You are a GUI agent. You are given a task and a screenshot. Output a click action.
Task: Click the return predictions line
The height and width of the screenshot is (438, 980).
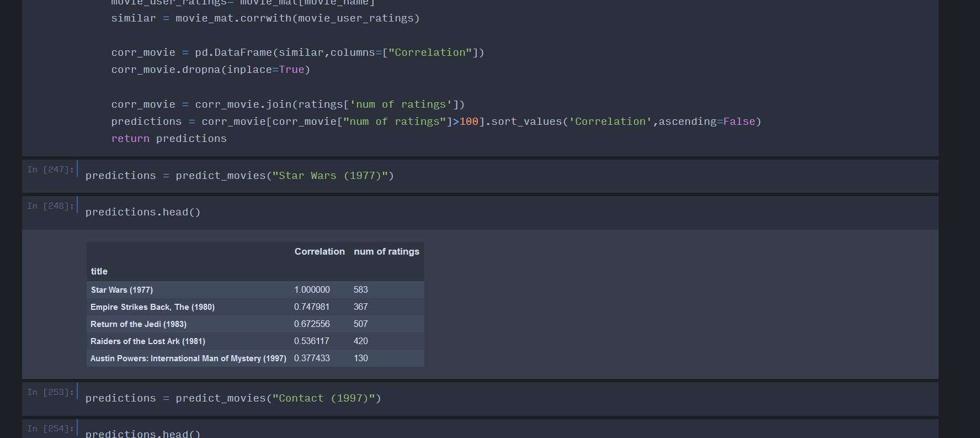pyautogui.click(x=169, y=139)
